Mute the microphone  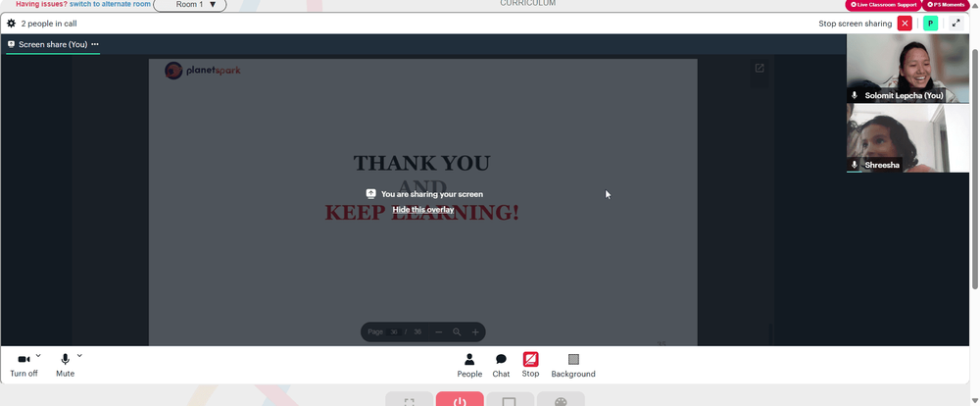pos(65,366)
